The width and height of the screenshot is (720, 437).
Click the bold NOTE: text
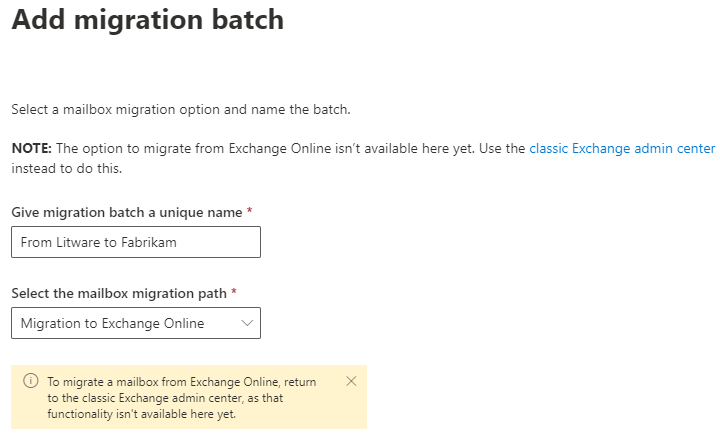pyautogui.click(x=32, y=149)
